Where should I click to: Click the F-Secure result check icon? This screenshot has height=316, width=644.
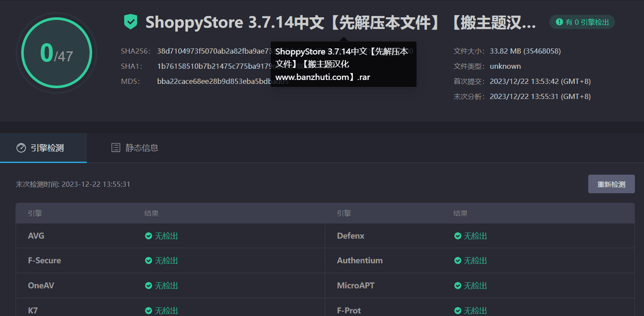click(148, 261)
